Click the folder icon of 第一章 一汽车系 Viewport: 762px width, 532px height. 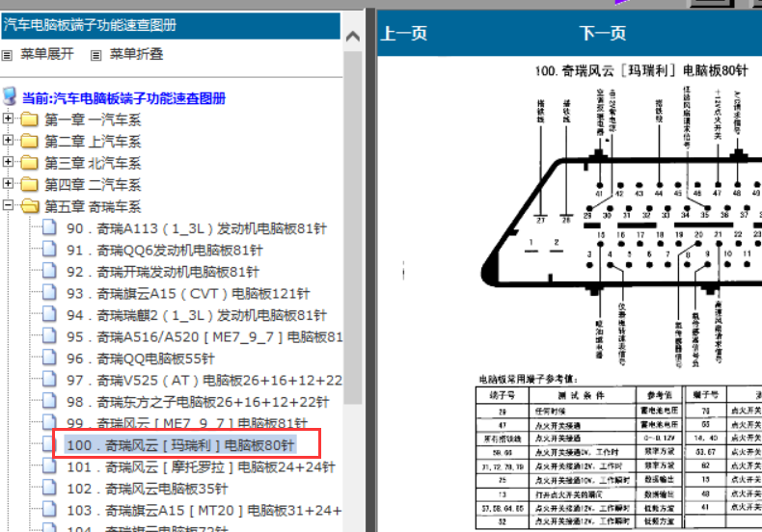click(30, 120)
